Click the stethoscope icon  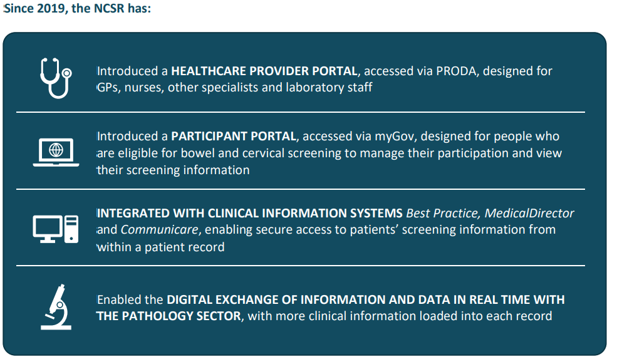56,78
